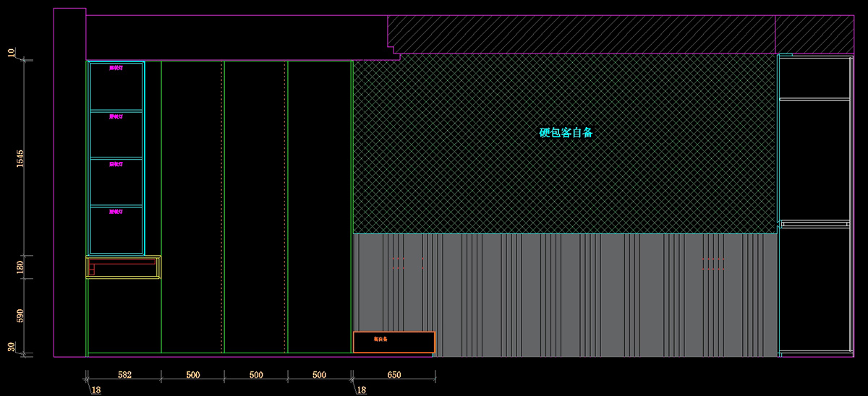Select right red dotted marker on gray panel
Viewport: 868px width, 396px height.
point(713,263)
